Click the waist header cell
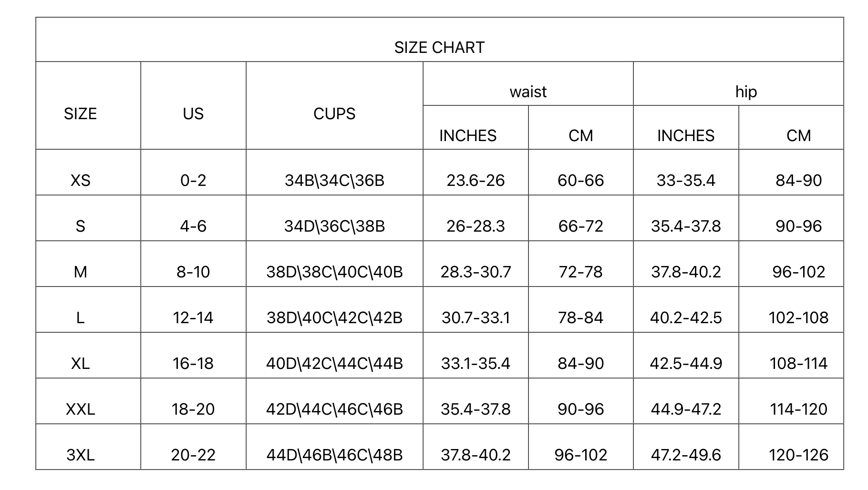The width and height of the screenshot is (868, 490). point(528,92)
